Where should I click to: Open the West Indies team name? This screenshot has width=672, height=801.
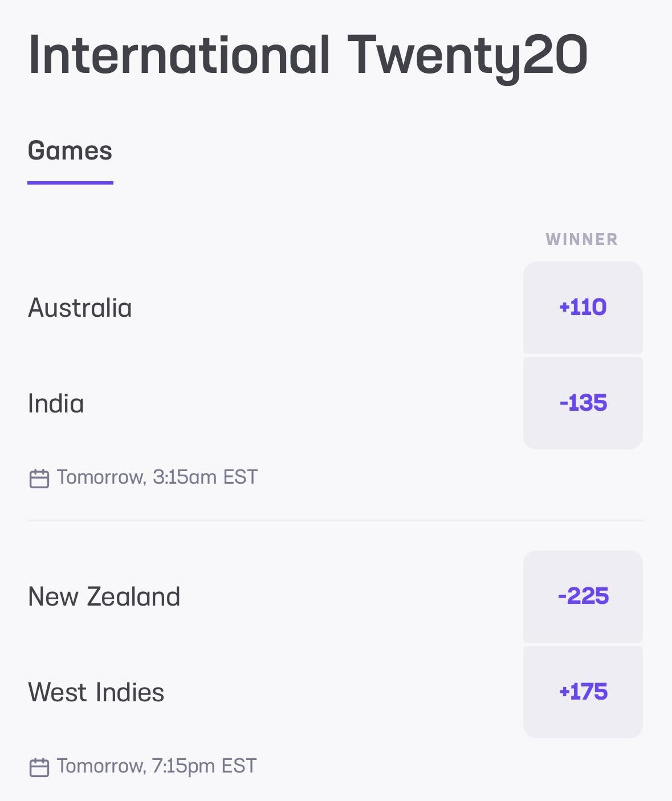coord(96,693)
